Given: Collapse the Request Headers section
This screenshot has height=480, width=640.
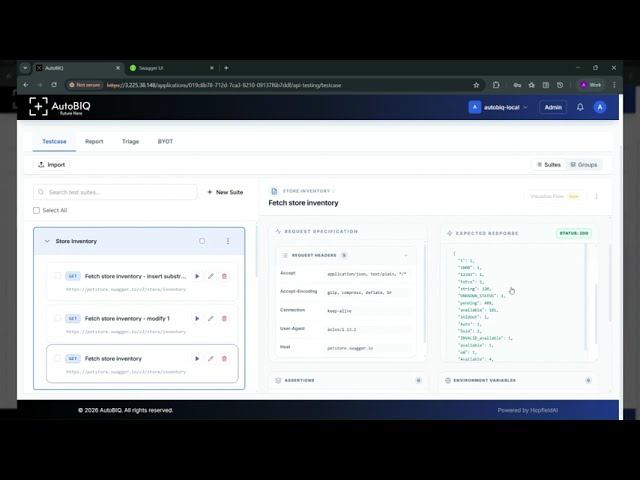Looking at the screenshot, I should click(406, 255).
